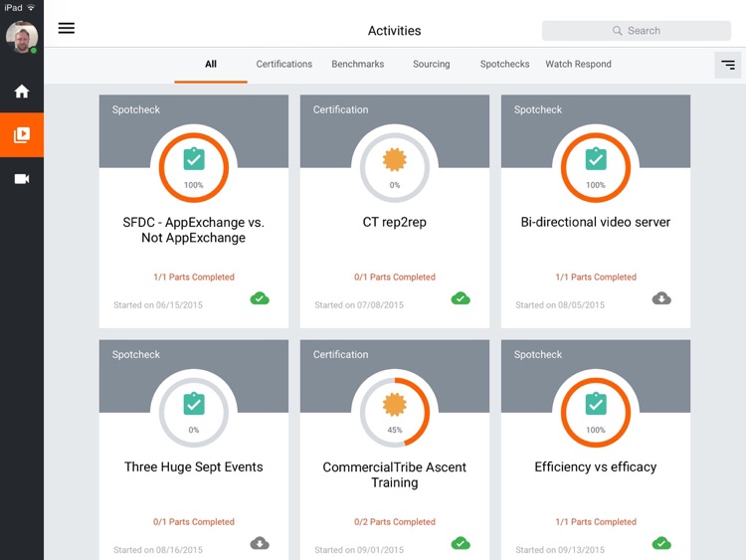Click the CommercialTribe Ascent Training badge icon
Screen dimensions: 746x560
[x=395, y=405]
